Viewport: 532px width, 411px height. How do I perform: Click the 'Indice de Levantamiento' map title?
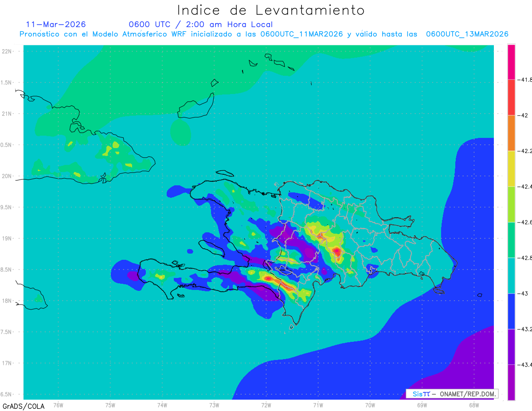(271, 10)
